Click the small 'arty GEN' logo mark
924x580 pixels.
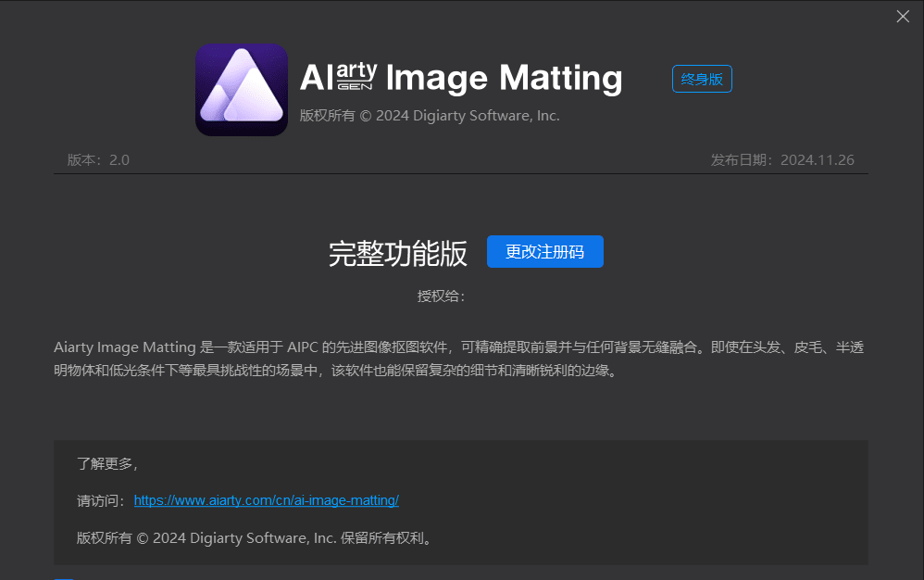coord(357,77)
